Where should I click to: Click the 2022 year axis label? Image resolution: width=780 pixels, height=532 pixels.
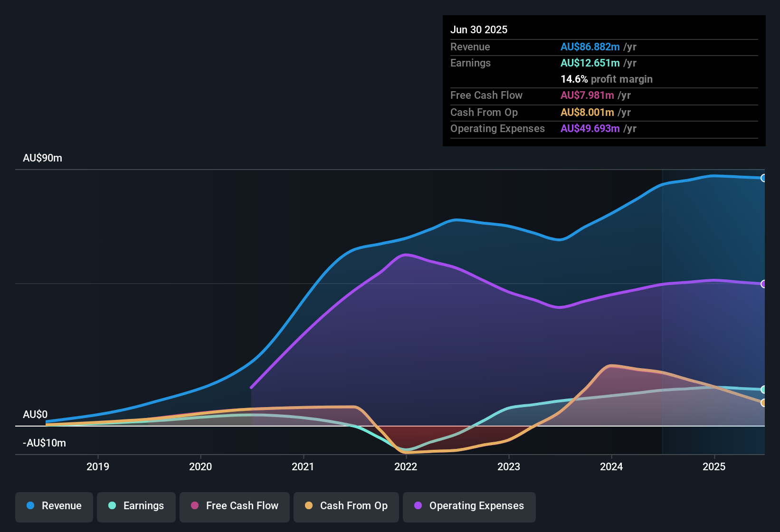coord(406,467)
